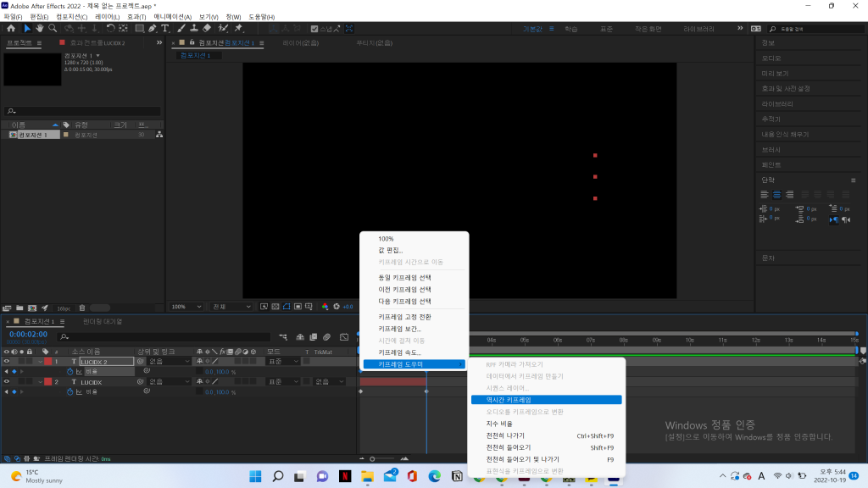The height and width of the screenshot is (488, 868).
Task: Open TrkMat dropdown for LUCIDX layer 2
Action: (330, 382)
